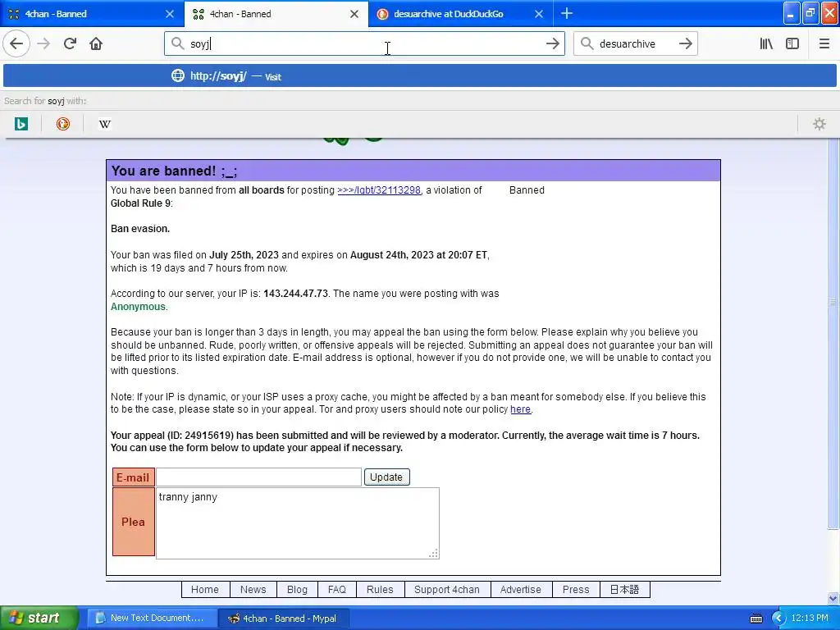Focus the address bar containing soyj

pos(364,43)
